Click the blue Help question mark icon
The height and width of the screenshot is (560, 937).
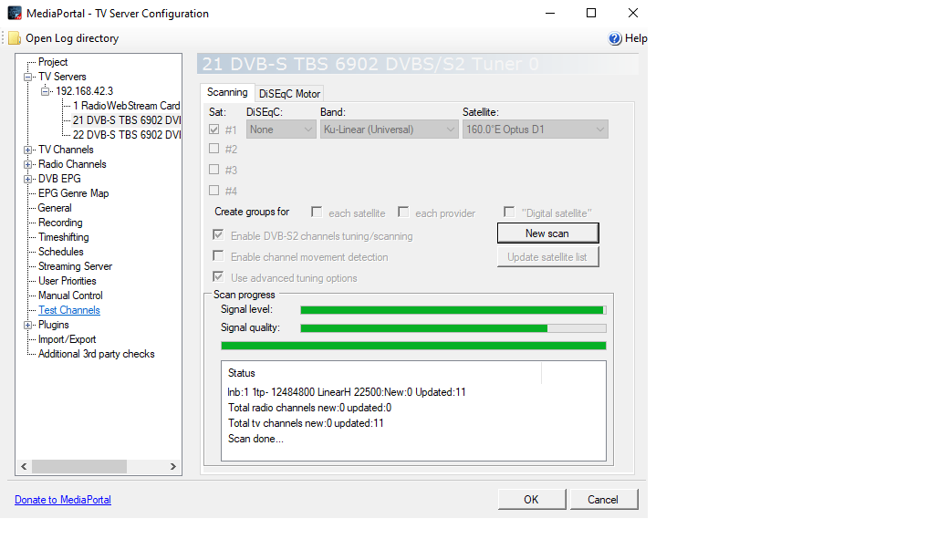tap(615, 38)
